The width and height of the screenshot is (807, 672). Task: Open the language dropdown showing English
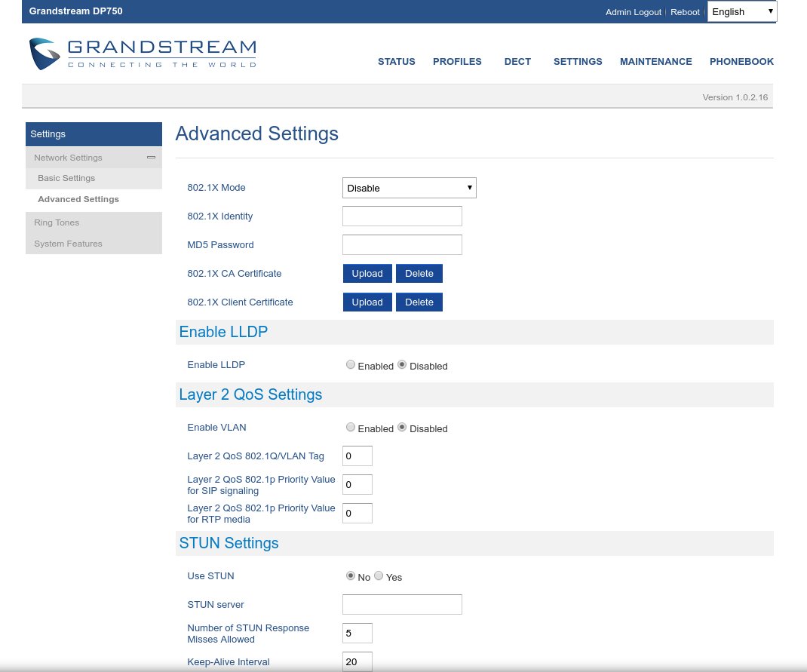741,12
